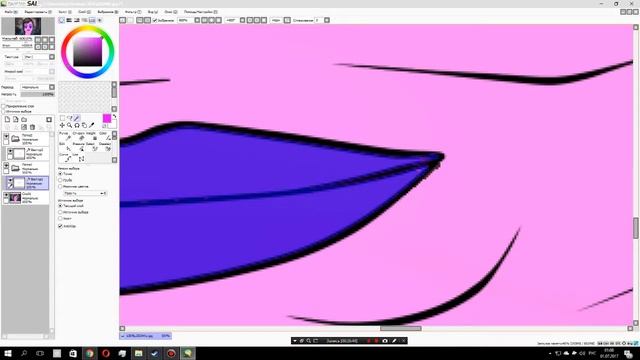Toggle the anti-aliasing checkbox
The image size is (640, 360).
click(x=60, y=226)
